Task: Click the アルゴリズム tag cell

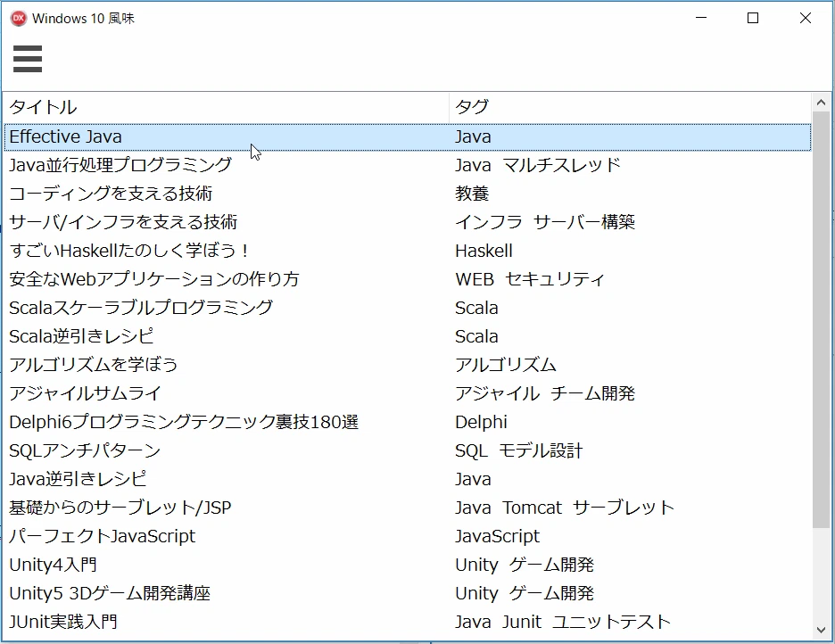Action: tap(505, 365)
